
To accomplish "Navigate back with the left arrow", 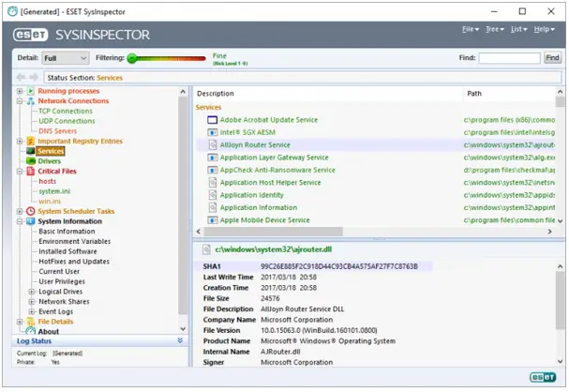I will (21, 77).
